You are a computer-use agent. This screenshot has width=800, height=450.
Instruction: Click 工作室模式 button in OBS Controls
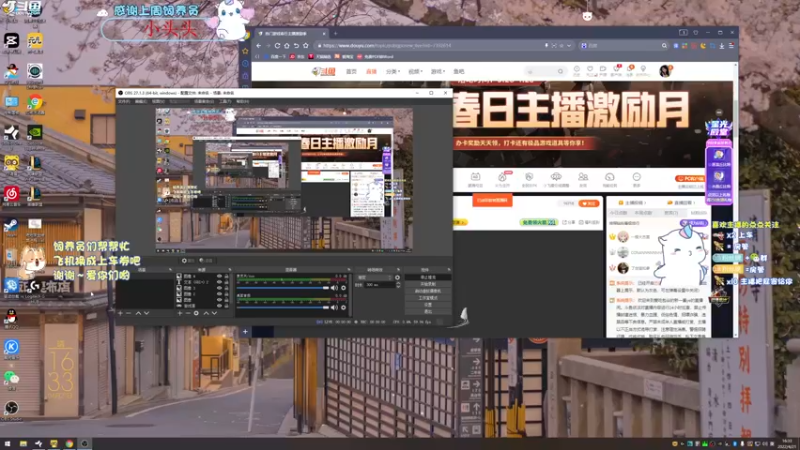[428, 298]
